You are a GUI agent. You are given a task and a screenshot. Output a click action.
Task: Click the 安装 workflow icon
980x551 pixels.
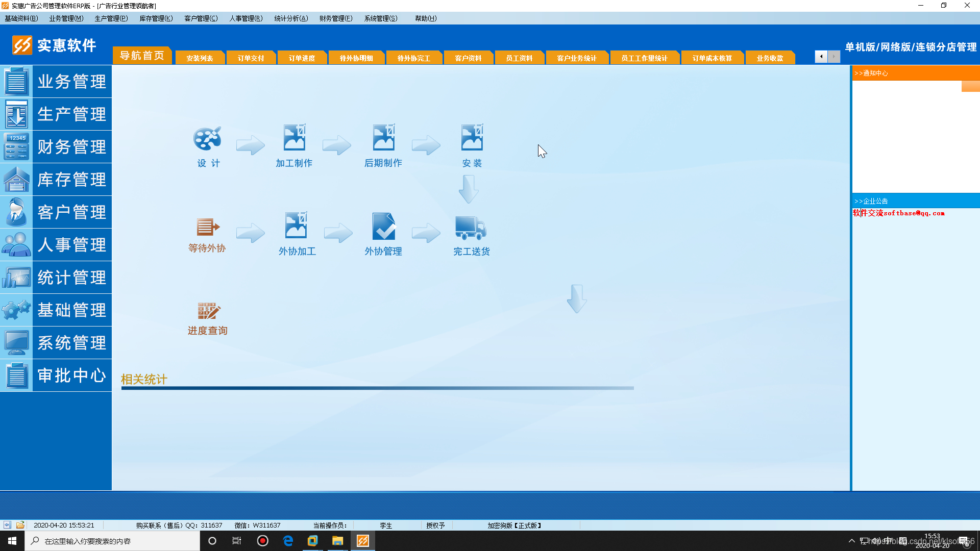point(472,138)
